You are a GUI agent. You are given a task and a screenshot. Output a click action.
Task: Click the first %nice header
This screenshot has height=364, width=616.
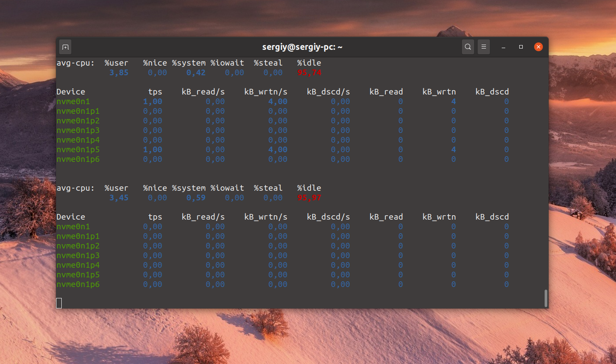(155, 63)
